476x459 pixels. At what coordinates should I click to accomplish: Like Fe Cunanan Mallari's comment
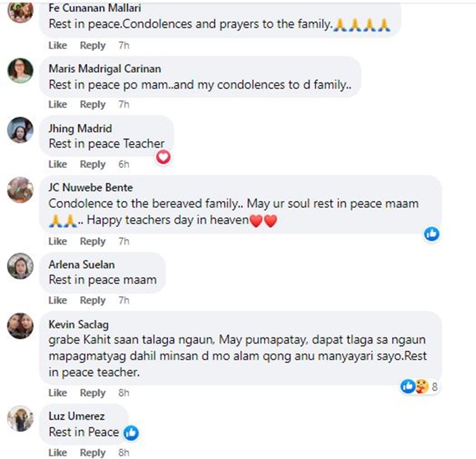58,45
